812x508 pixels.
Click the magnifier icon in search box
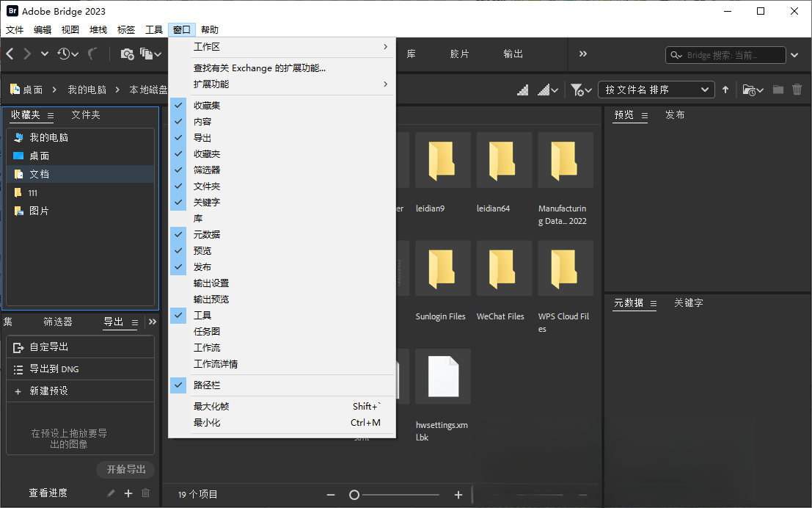pyautogui.click(x=676, y=55)
